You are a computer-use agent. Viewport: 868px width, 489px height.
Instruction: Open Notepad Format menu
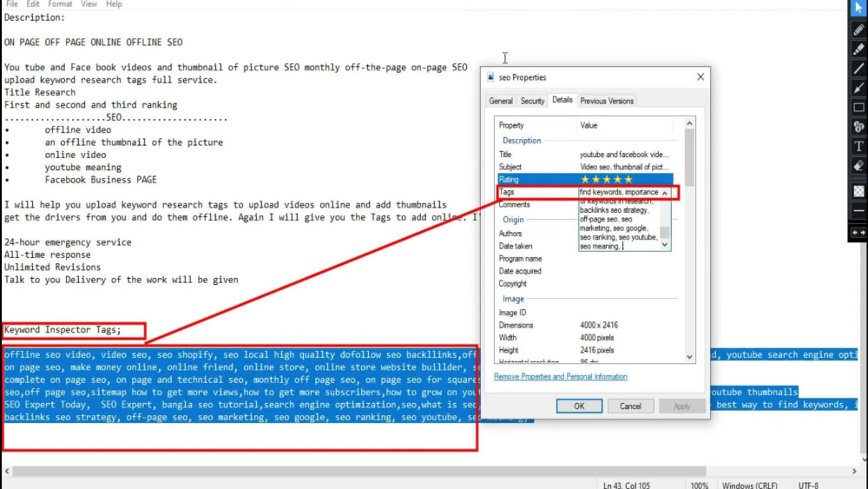point(60,3)
